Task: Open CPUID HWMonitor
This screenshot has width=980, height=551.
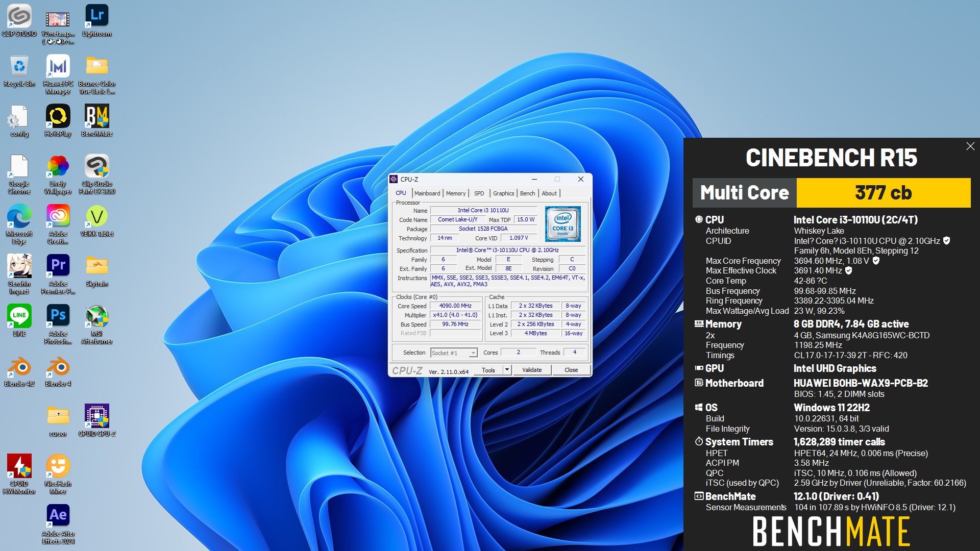Action: pos(19,474)
